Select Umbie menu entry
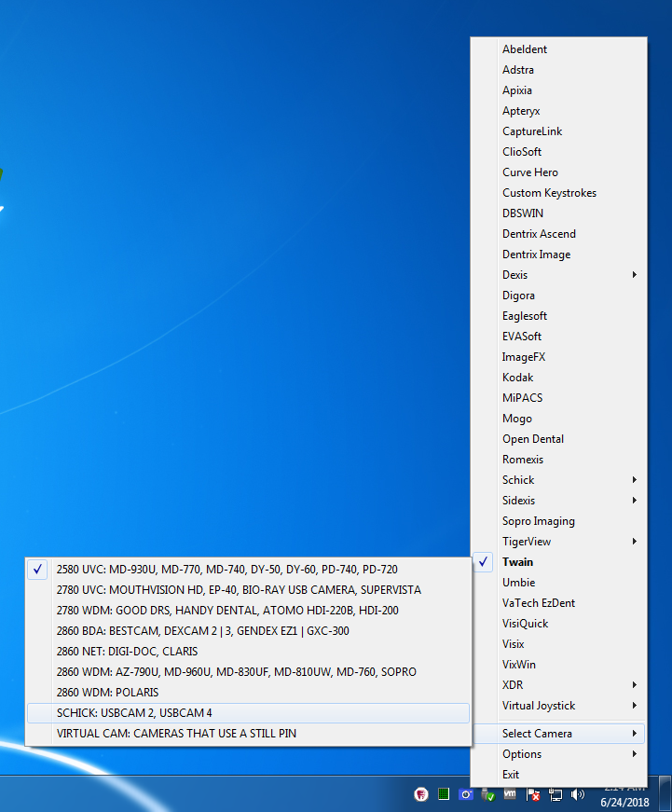 coord(559,583)
